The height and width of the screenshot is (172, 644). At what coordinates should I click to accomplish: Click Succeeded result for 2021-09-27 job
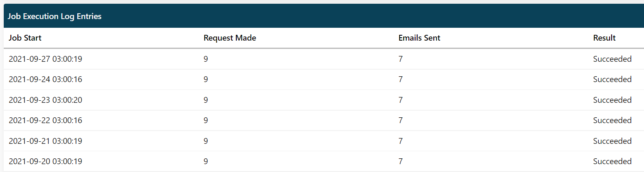(x=612, y=59)
